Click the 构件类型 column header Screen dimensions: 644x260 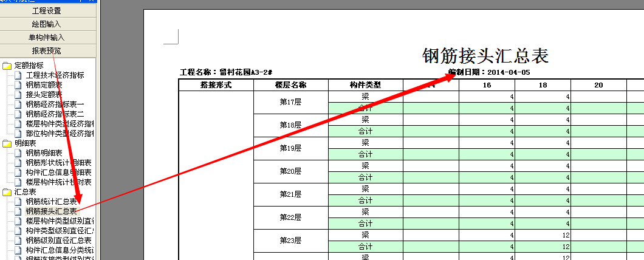pos(366,85)
